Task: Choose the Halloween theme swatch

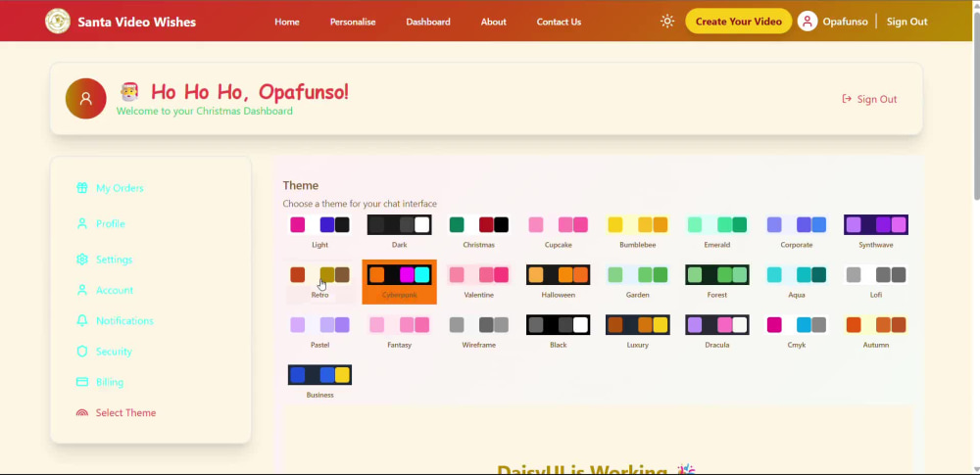Action: tap(559, 275)
